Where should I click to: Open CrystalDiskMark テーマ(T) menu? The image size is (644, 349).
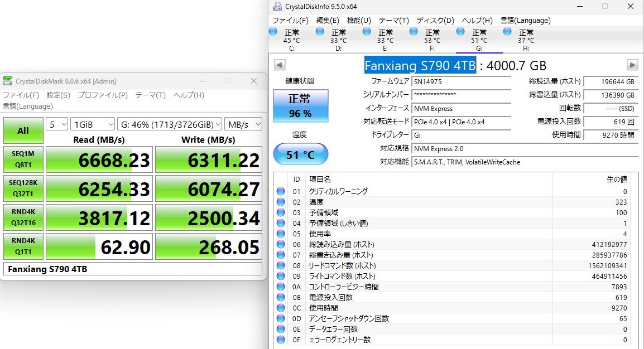coord(151,95)
